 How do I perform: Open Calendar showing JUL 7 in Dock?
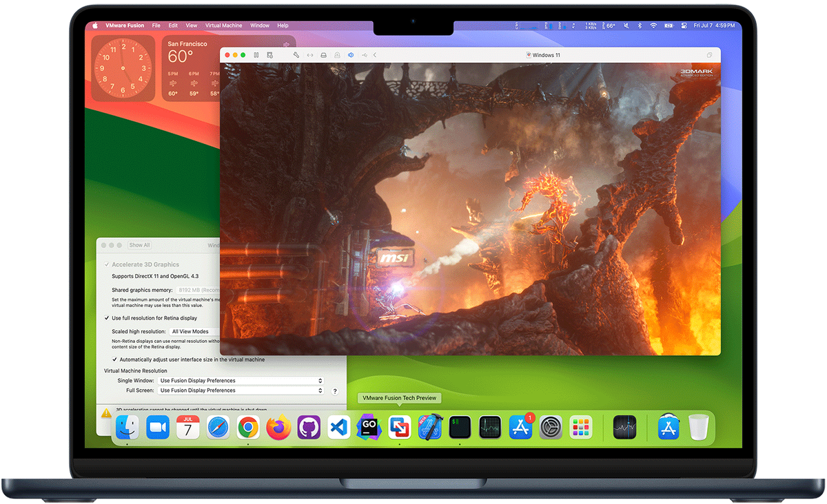(187, 428)
